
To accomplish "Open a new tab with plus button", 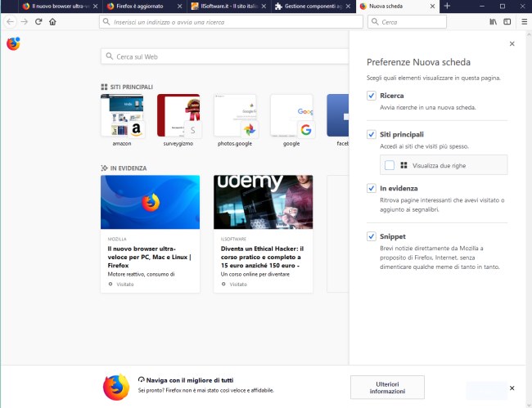I will coord(447,6).
